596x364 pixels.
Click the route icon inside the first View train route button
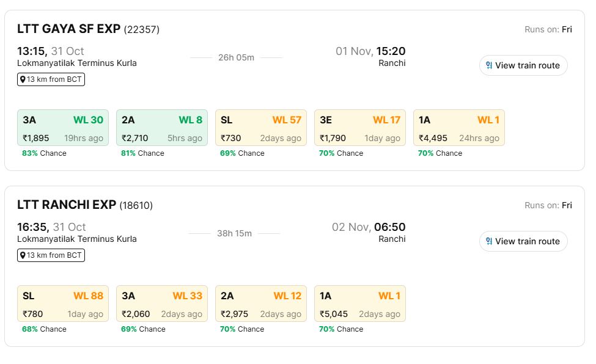pyautogui.click(x=488, y=65)
